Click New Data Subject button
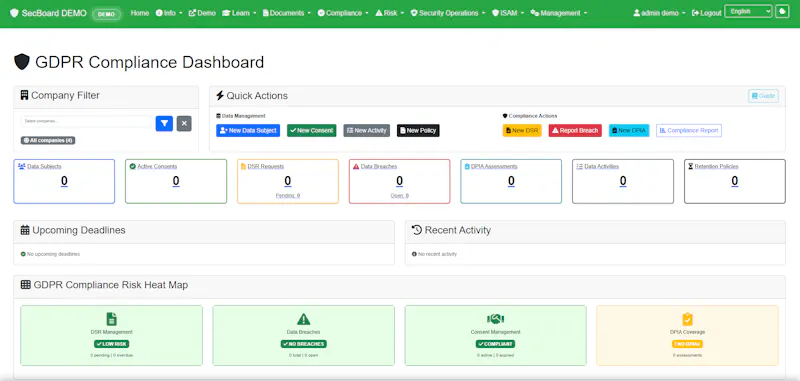The image size is (800, 381). point(248,131)
